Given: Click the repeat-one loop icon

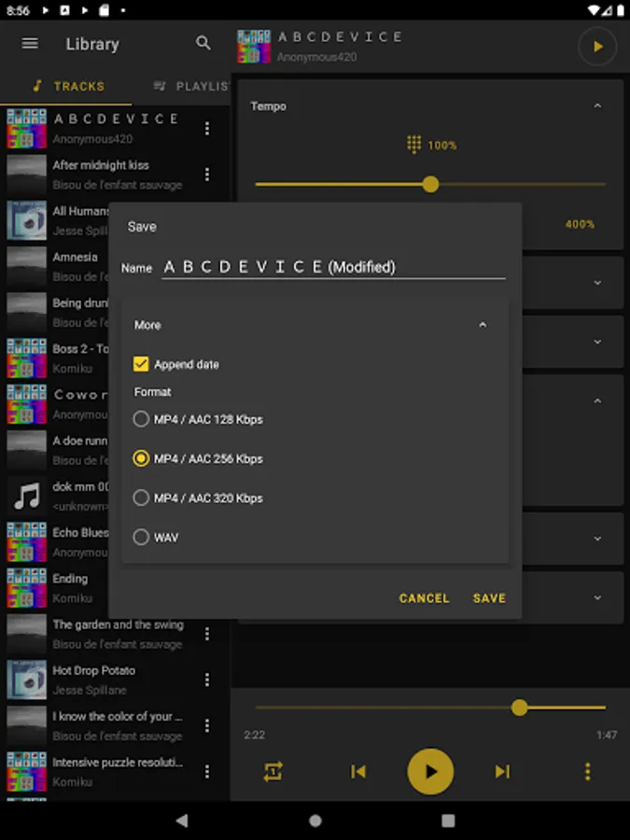Looking at the screenshot, I should 273,772.
